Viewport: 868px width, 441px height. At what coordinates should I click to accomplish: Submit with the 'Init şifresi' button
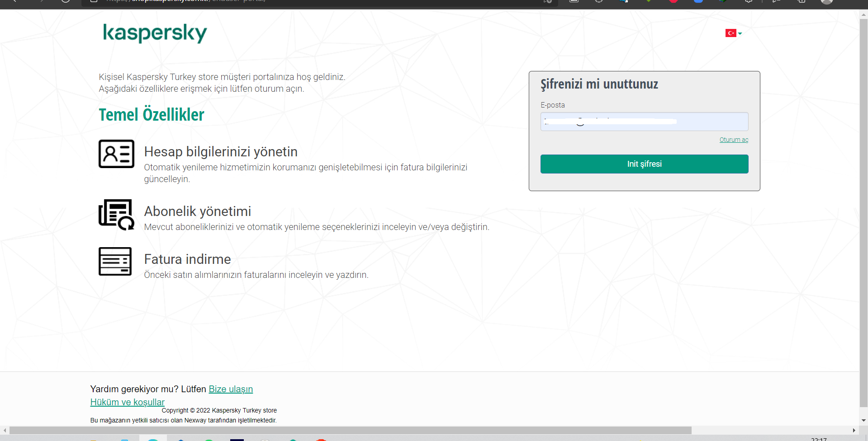tap(644, 164)
